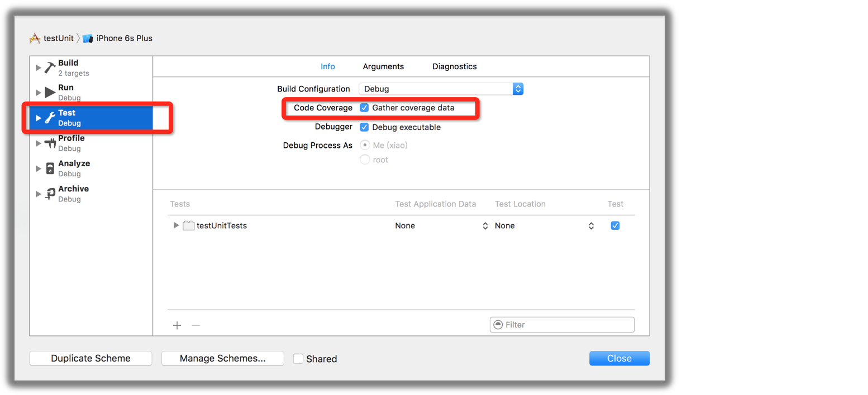Click the iPhone 6s Plus device icon

pyautogui.click(x=88, y=38)
